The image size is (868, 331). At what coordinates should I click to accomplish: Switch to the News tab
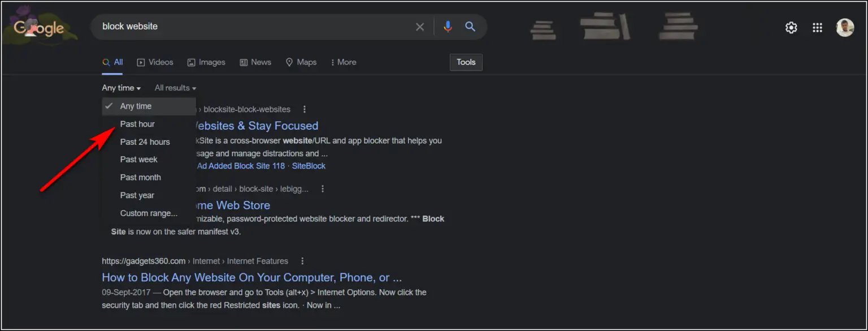tap(255, 62)
